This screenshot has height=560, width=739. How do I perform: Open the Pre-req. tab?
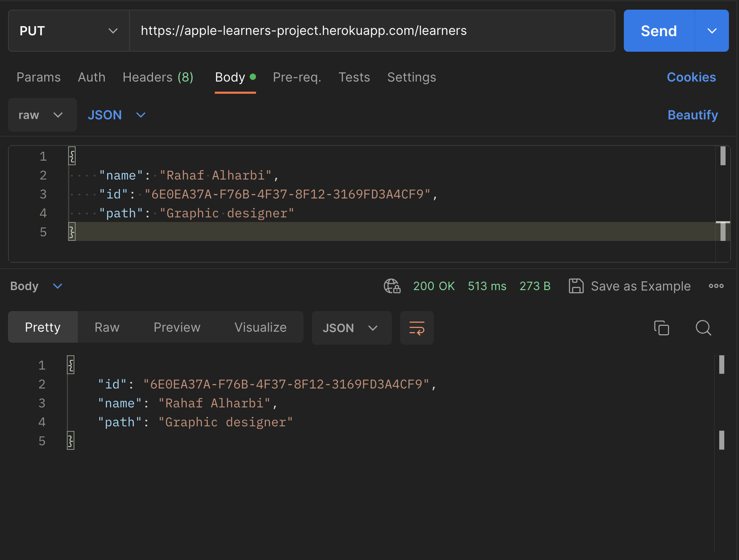coord(297,77)
